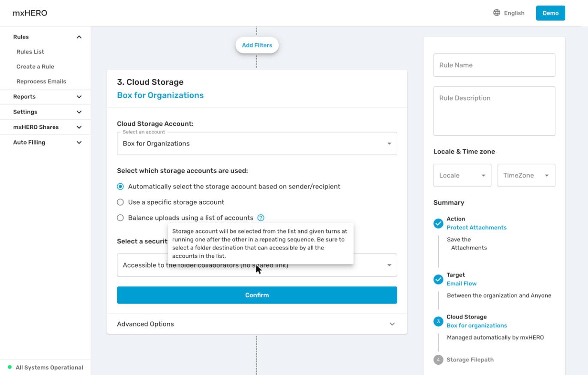This screenshot has height=375, width=588.
Task: Go to Create a Rule
Action: pyautogui.click(x=36, y=67)
